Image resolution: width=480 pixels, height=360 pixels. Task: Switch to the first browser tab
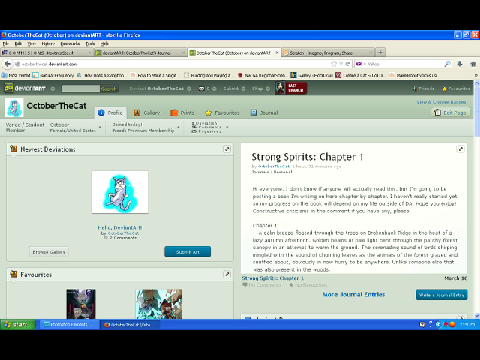click(47, 53)
